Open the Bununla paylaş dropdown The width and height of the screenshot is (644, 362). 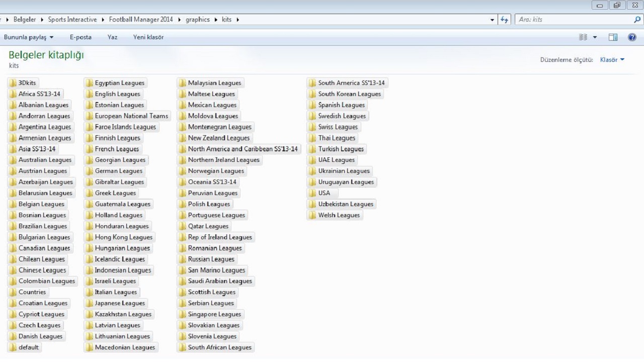pos(29,37)
